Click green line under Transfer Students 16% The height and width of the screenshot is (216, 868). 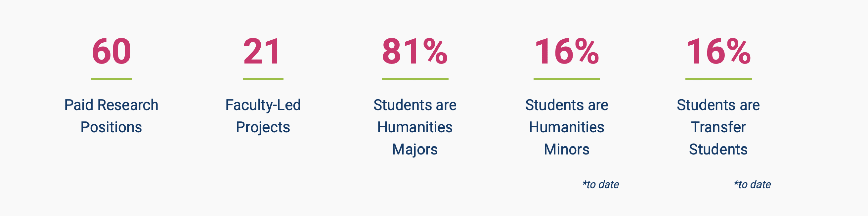tap(718, 79)
